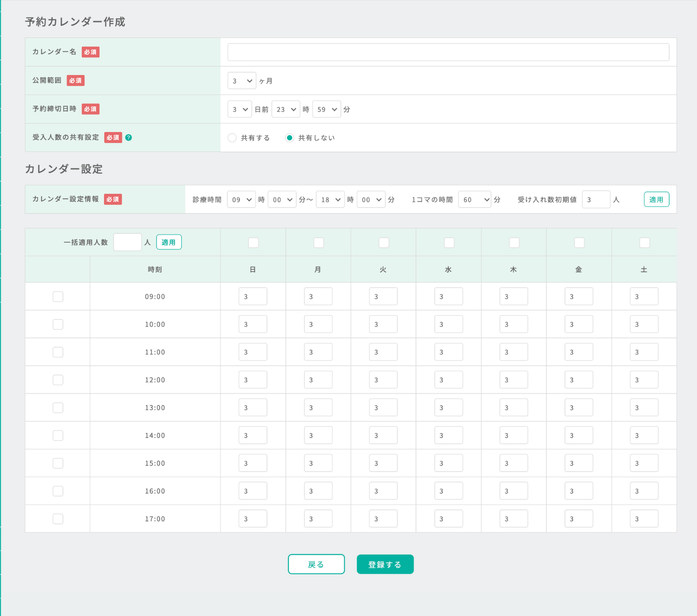Click the 土 weekday column header
Image resolution: width=697 pixels, height=616 pixels.
644,269
